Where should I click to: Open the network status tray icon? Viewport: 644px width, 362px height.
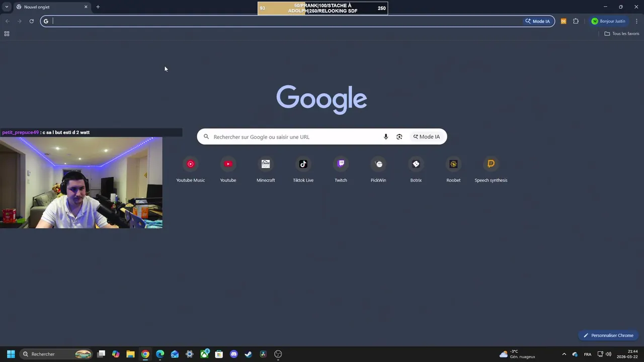[x=601, y=354]
